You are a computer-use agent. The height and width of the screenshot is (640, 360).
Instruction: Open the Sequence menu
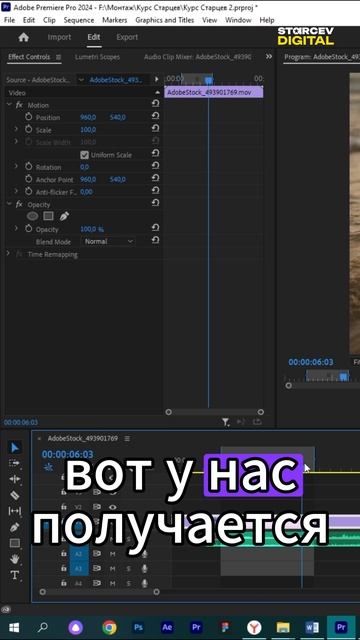[79, 20]
